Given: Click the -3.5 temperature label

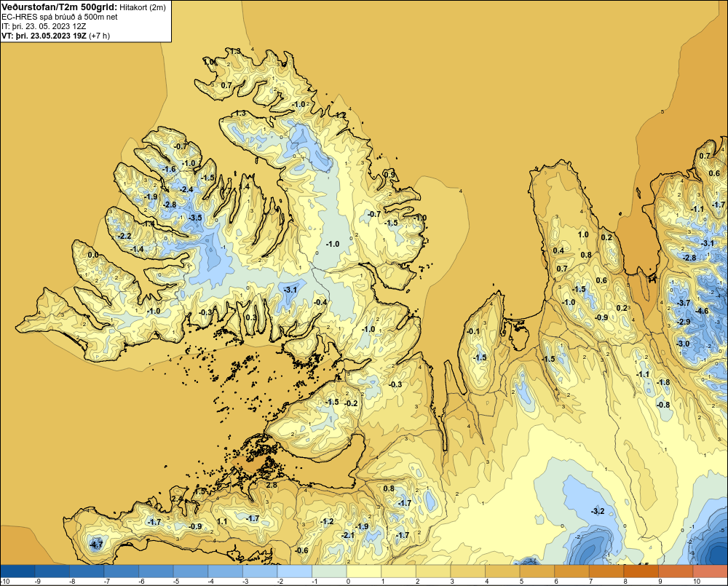Looking at the screenshot, I should [195, 218].
